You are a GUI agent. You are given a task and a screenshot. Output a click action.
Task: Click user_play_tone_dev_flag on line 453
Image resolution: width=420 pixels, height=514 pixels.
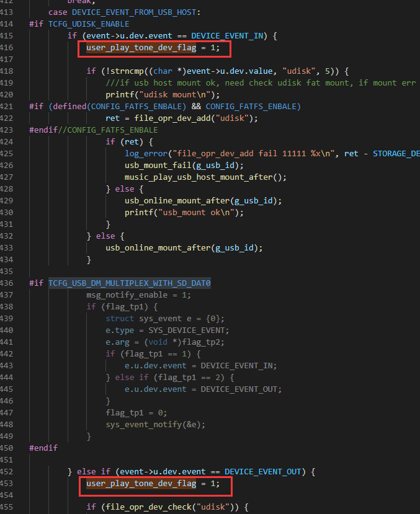point(141,484)
